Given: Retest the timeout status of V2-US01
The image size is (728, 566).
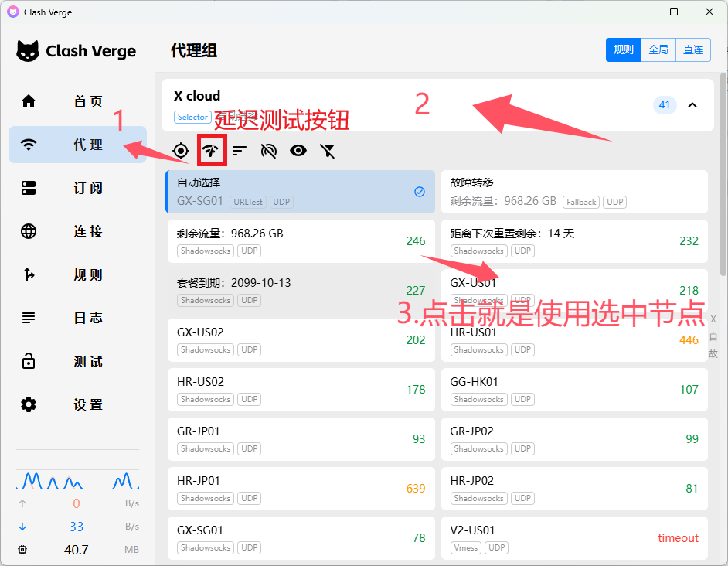Looking at the screenshot, I should click(678, 538).
